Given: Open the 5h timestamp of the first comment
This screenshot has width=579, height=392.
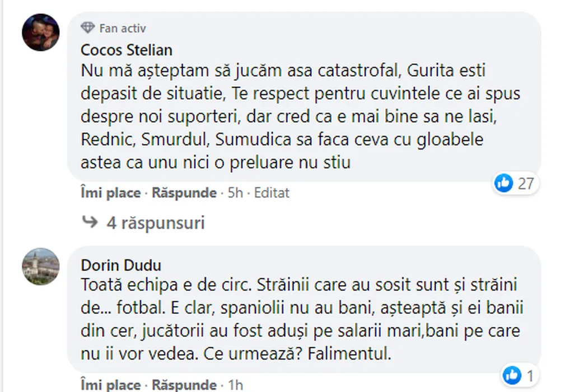Looking at the screenshot, I should pos(235,193).
